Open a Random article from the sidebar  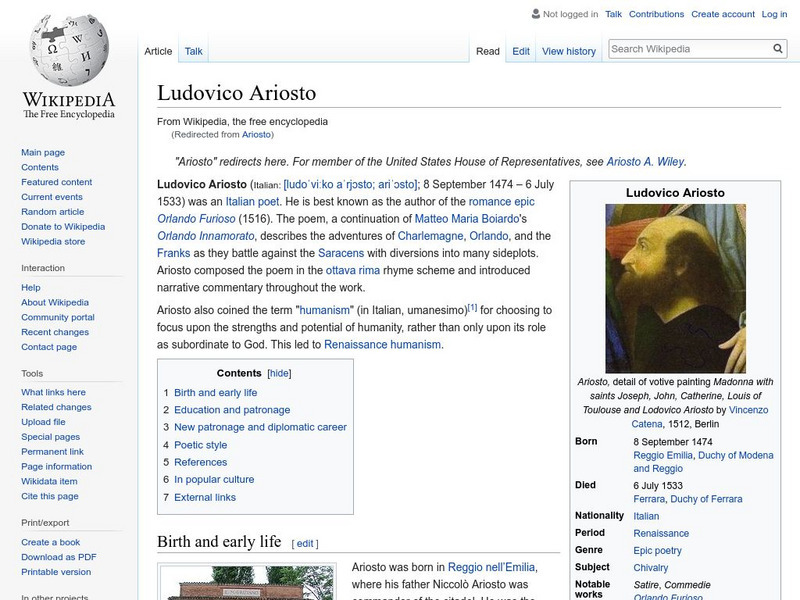50,211
